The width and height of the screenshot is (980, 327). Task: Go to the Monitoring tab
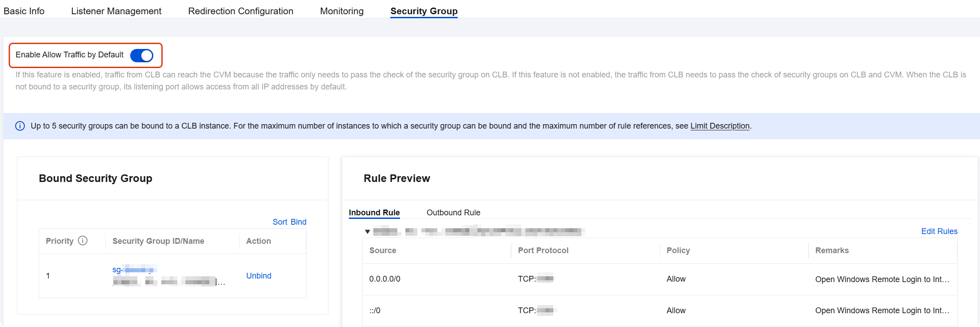click(x=342, y=11)
